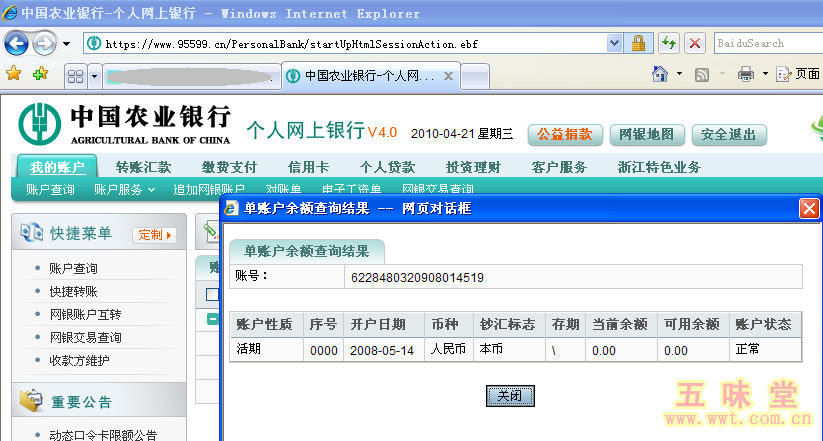Open Favorites star icon
The width and height of the screenshot is (823, 441).
point(14,74)
